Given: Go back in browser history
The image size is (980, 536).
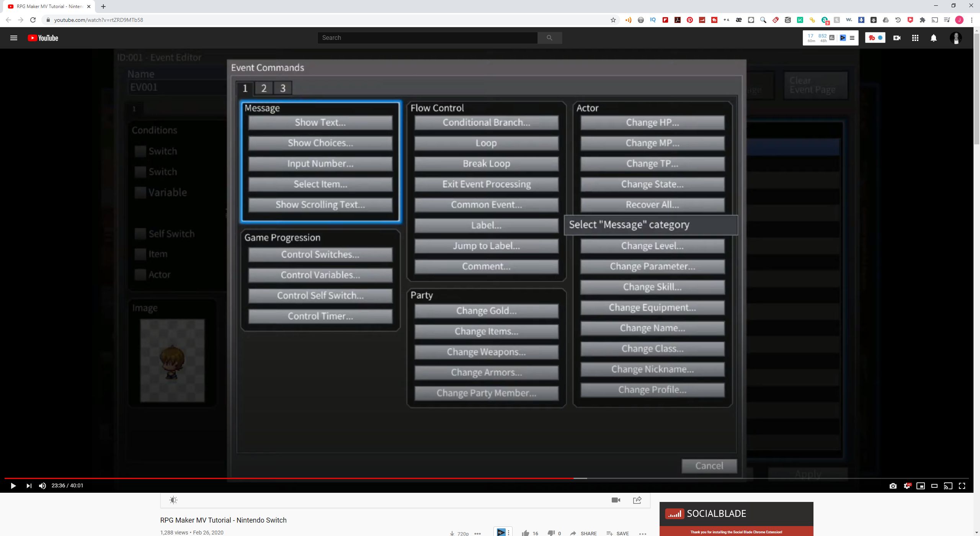Looking at the screenshot, I should pyautogui.click(x=8, y=20).
